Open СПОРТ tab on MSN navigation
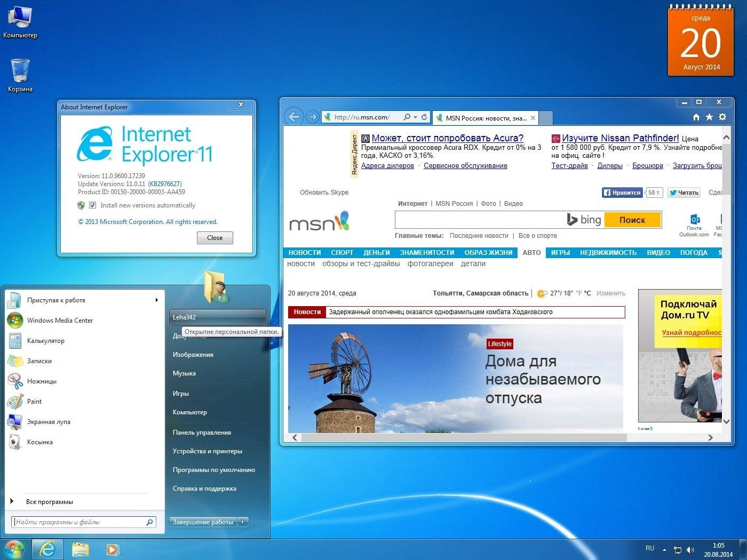747x560 pixels. coord(342,253)
